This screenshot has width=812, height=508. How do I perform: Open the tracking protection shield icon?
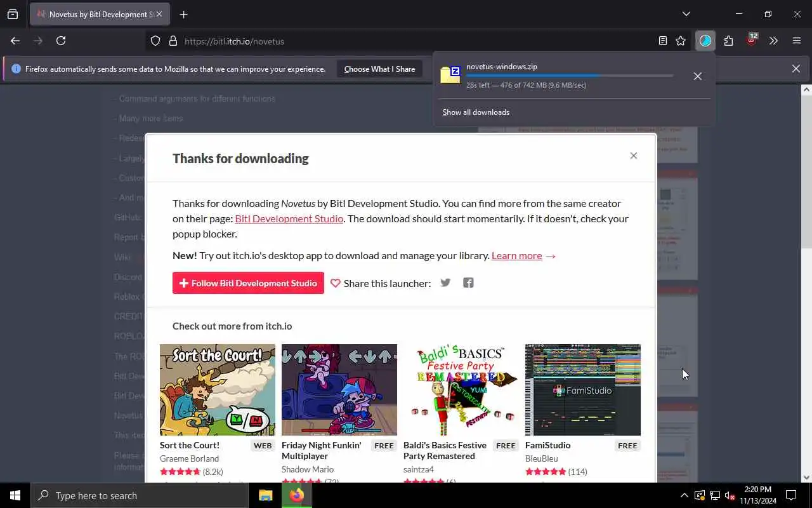pyautogui.click(x=155, y=41)
